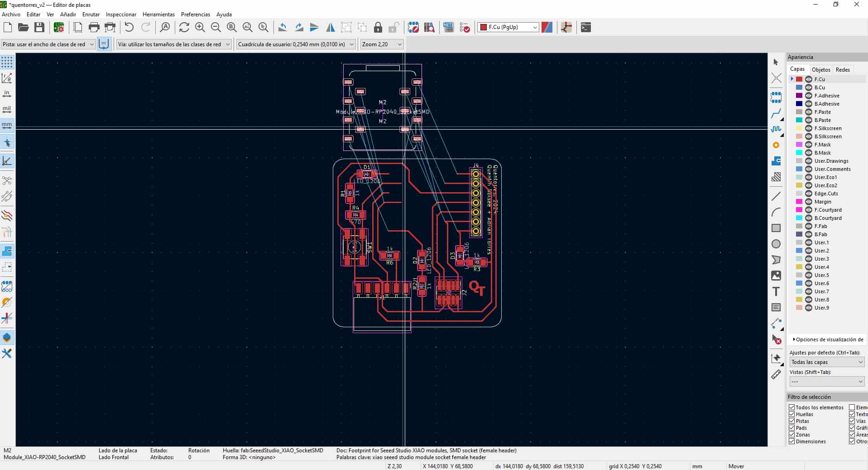The height and width of the screenshot is (470, 868).
Task: Uncheck the Zonas selection filter
Action: [792, 435]
